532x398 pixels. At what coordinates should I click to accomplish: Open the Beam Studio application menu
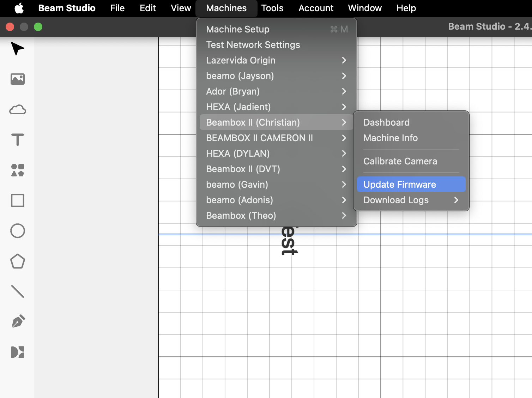[67, 8]
